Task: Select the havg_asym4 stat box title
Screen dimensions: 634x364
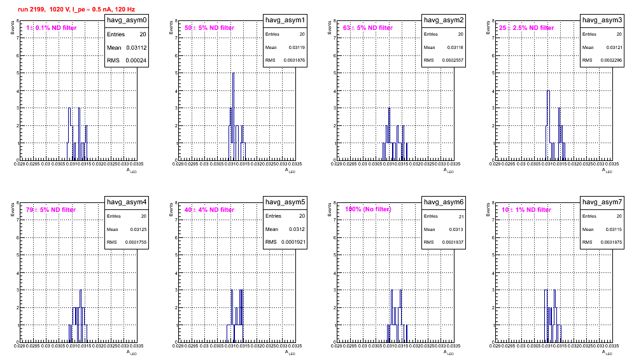Action: click(127, 202)
